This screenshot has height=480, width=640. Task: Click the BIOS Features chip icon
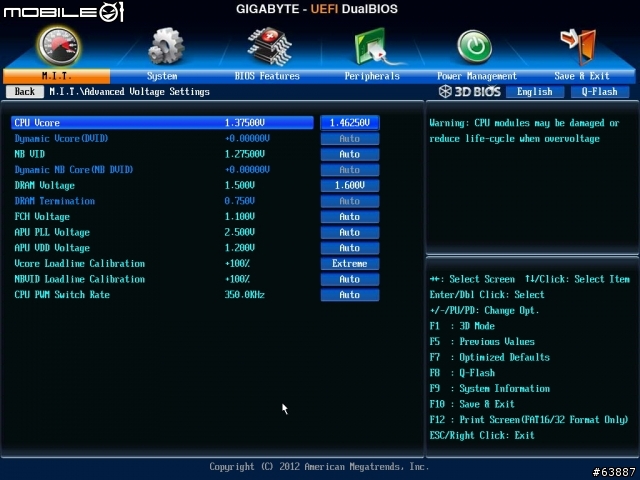click(x=269, y=46)
